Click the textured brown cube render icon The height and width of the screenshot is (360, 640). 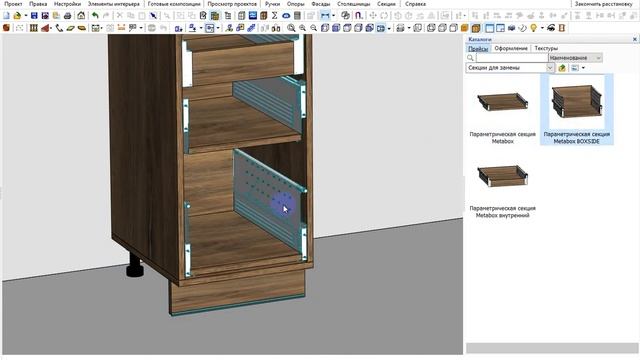click(476, 28)
